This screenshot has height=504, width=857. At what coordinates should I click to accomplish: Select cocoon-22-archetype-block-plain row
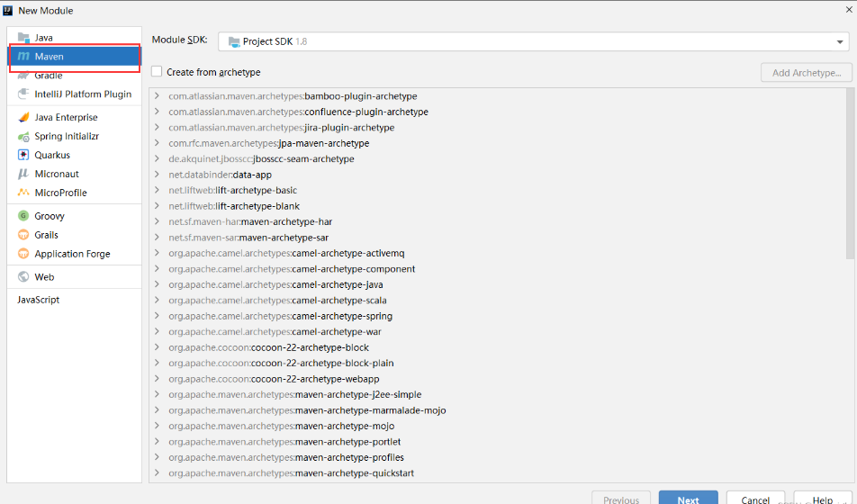click(x=497, y=363)
